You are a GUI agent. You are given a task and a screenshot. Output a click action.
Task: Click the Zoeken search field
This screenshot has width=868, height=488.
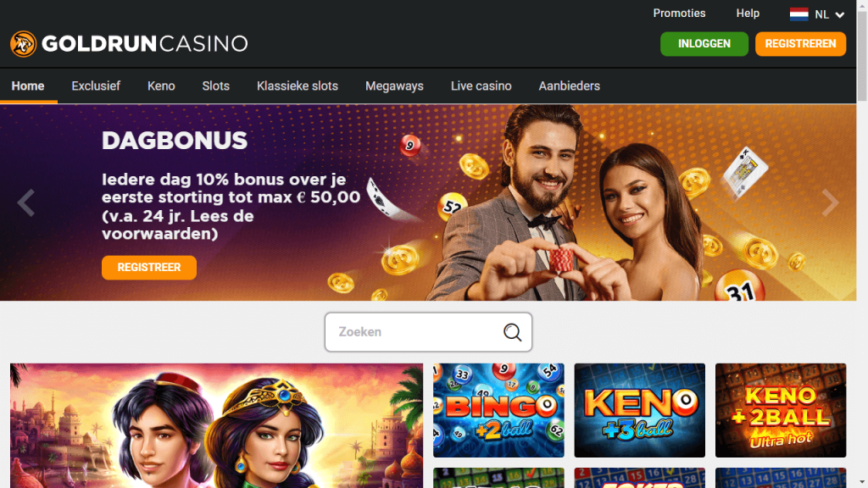(x=428, y=332)
